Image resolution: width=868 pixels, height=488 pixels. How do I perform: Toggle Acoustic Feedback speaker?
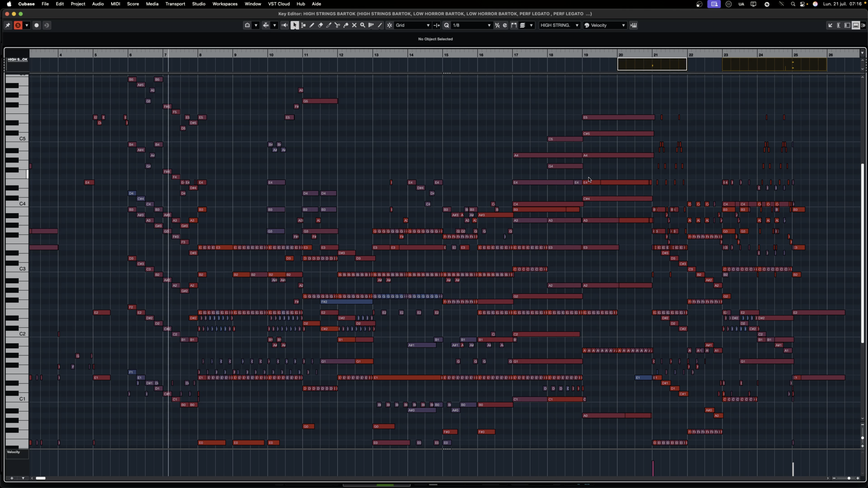pyautogui.click(x=284, y=25)
